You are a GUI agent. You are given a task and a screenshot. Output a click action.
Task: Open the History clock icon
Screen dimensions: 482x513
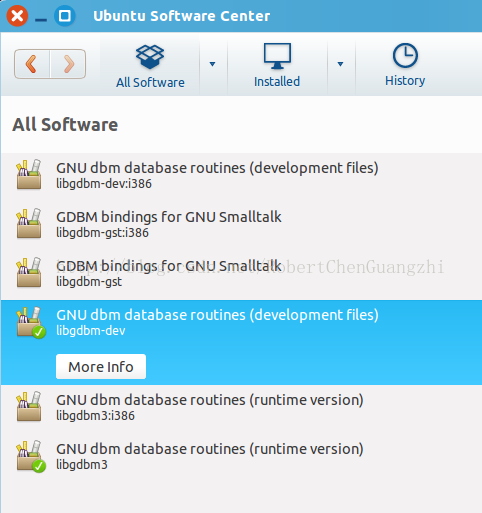405,55
